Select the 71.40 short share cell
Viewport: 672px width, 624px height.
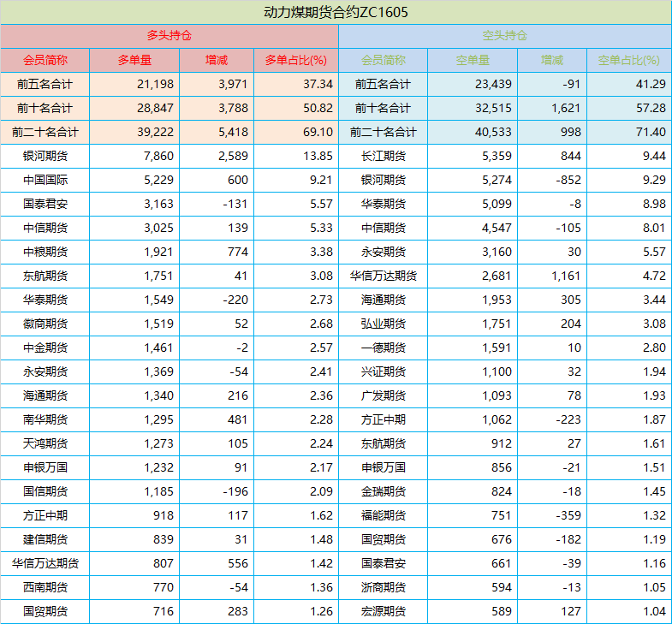[x=628, y=132]
